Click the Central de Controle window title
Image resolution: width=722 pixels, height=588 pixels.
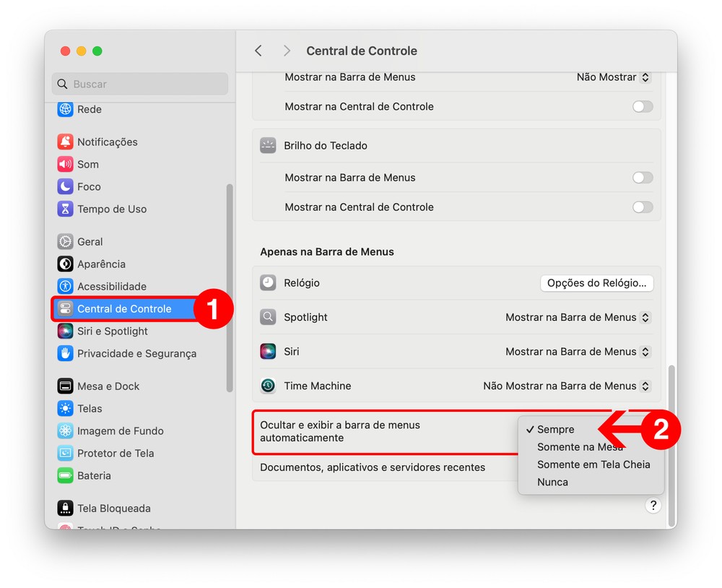pos(362,51)
